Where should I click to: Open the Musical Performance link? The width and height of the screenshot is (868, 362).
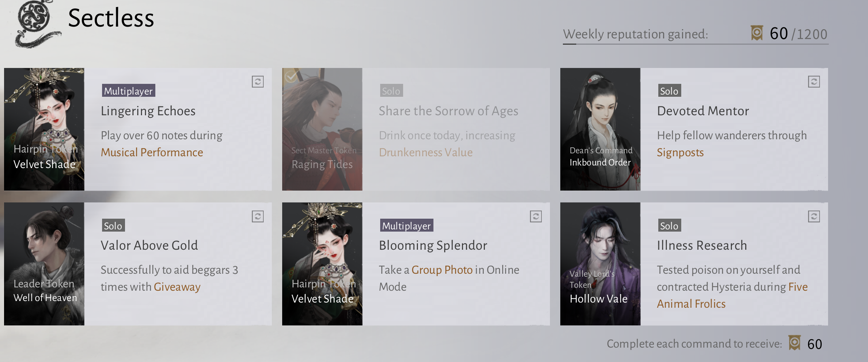pos(152,152)
